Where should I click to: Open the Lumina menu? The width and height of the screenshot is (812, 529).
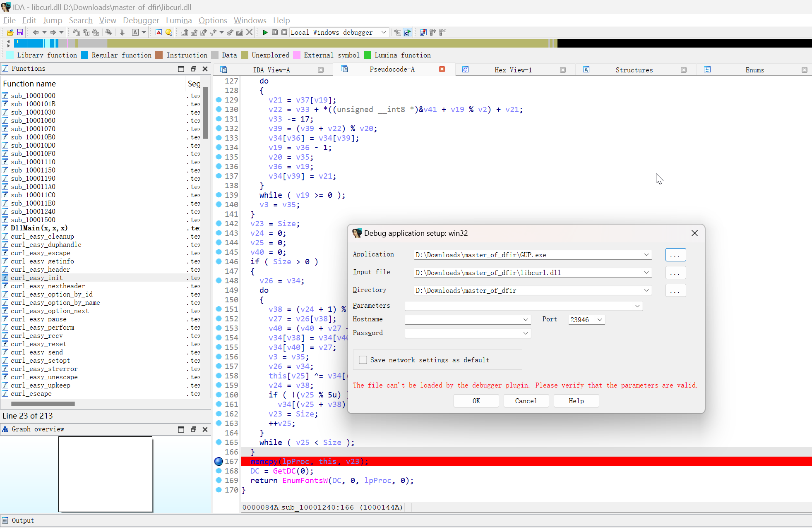(x=179, y=20)
